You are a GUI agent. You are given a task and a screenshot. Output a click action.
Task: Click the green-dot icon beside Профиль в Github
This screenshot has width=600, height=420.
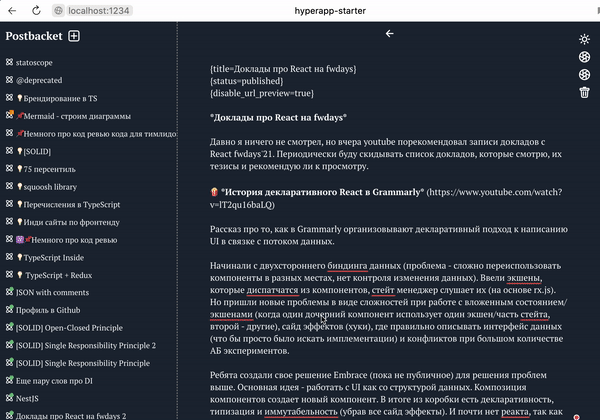click(10, 309)
